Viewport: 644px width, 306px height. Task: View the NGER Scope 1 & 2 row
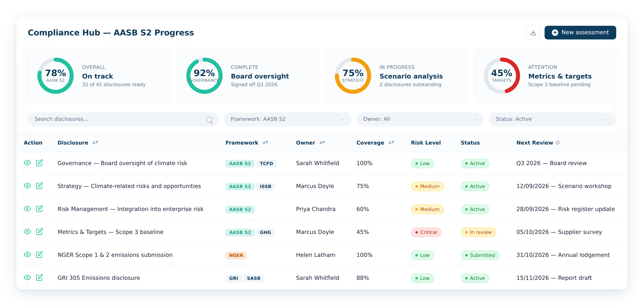(27, 255)
